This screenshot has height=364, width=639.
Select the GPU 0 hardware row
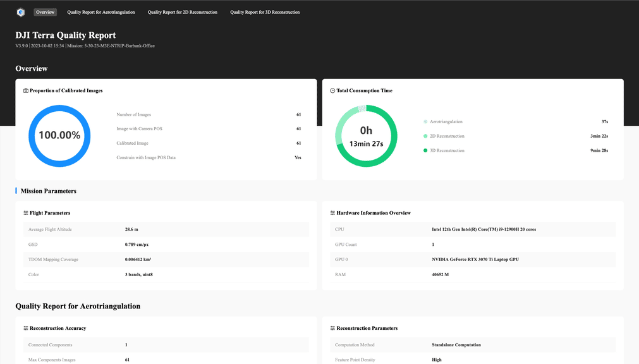(x=473, y=260)
